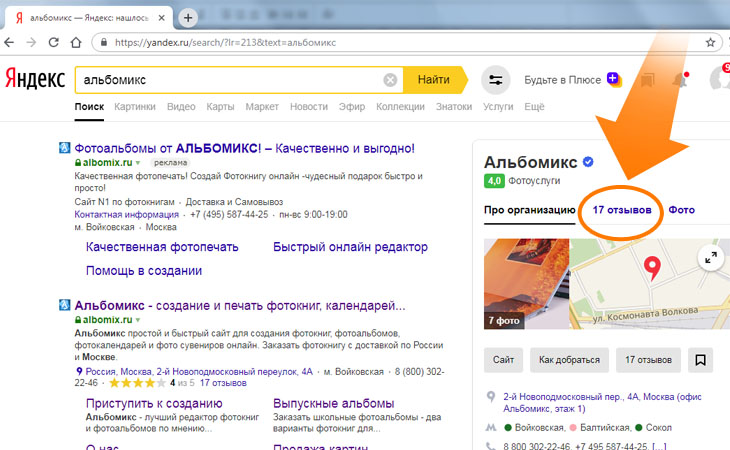Viewport: 730px width, 450px height.
Task: Switch to Эфир search tab
Action: (x=352, y=107)
